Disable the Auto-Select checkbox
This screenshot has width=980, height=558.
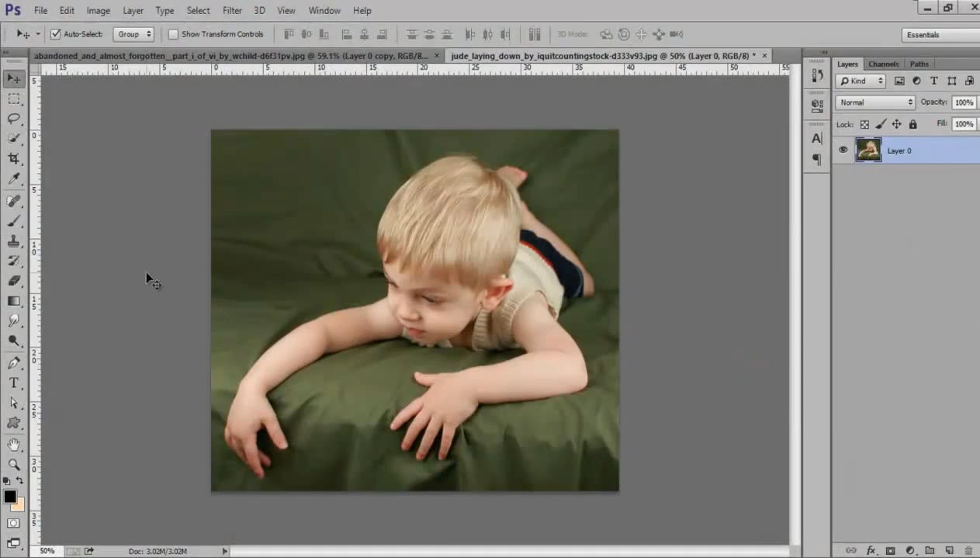click(56, 34)
